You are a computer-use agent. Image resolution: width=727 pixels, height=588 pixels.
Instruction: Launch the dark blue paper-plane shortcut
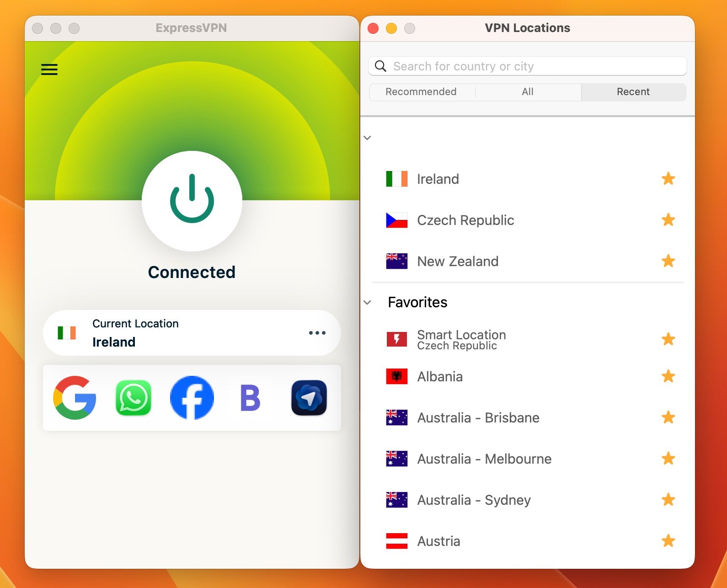[309, 398]
